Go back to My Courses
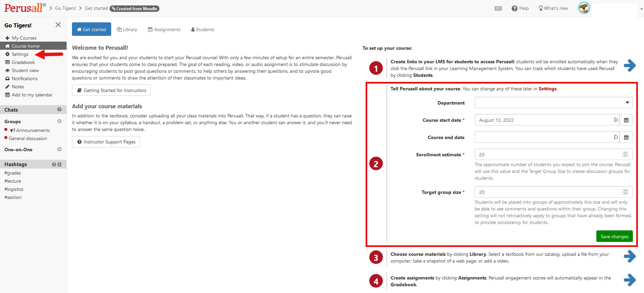 pyautogui.click(x=21, y=38)
